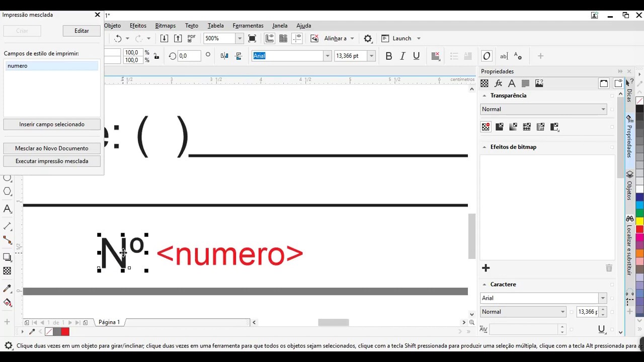Select the Drop Shadow tool
This screenshot has height=362, width=644.
tap(7, 257)
